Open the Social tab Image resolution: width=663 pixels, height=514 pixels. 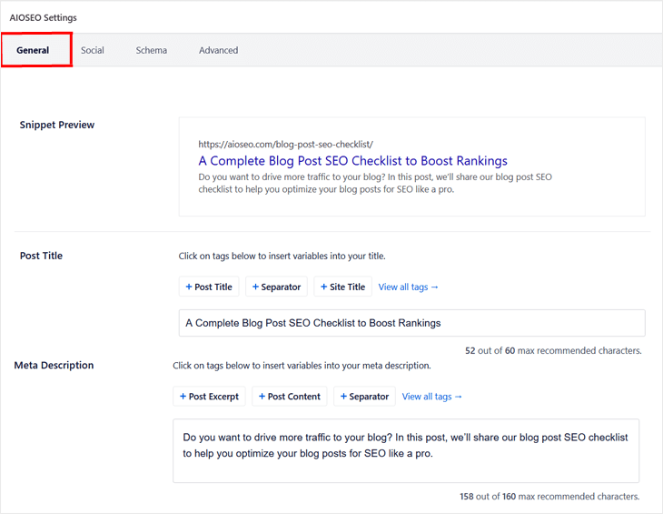92,50
